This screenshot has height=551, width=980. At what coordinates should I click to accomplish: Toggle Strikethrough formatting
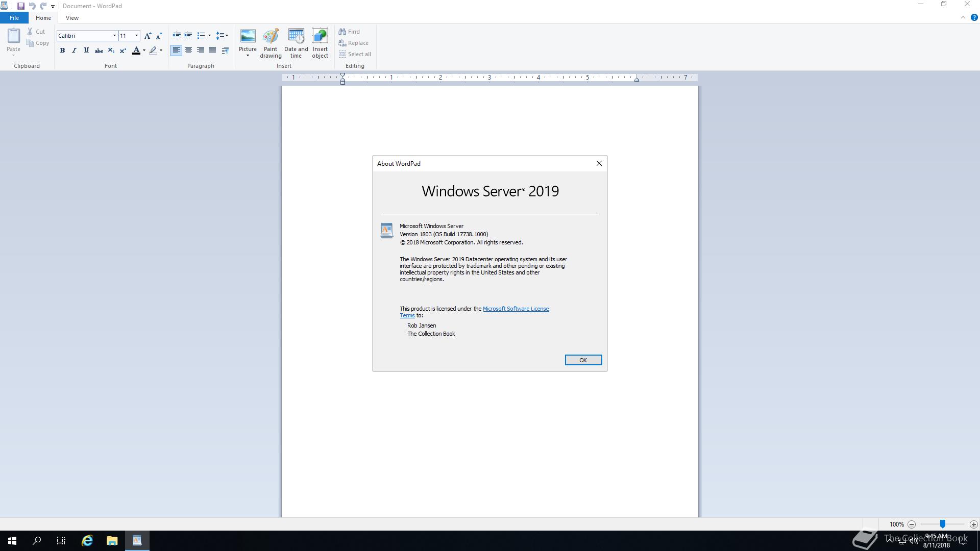click(x=99, y=51)
